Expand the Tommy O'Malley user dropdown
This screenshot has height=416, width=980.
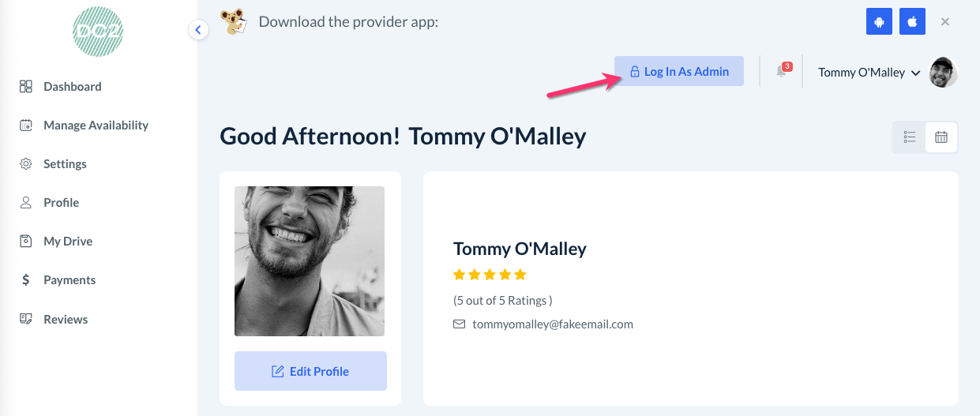(869, 73)
